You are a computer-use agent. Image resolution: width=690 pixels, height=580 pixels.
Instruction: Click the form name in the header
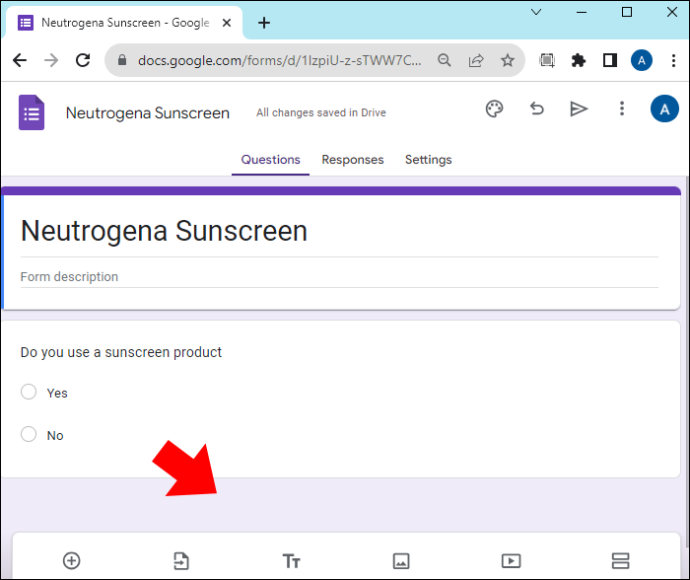(147, 113)
